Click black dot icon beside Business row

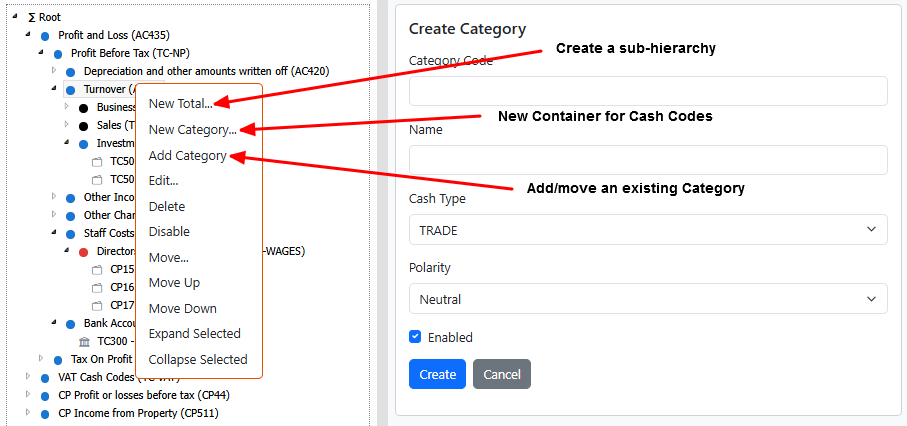83,108
